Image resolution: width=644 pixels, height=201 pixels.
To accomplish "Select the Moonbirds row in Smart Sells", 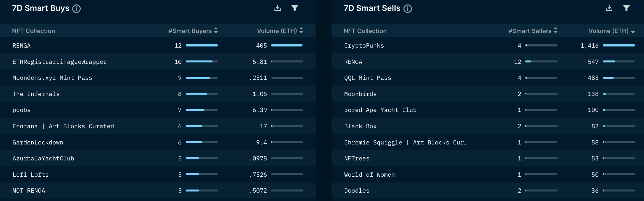I will pyautogui.click(x=361, y=94).
